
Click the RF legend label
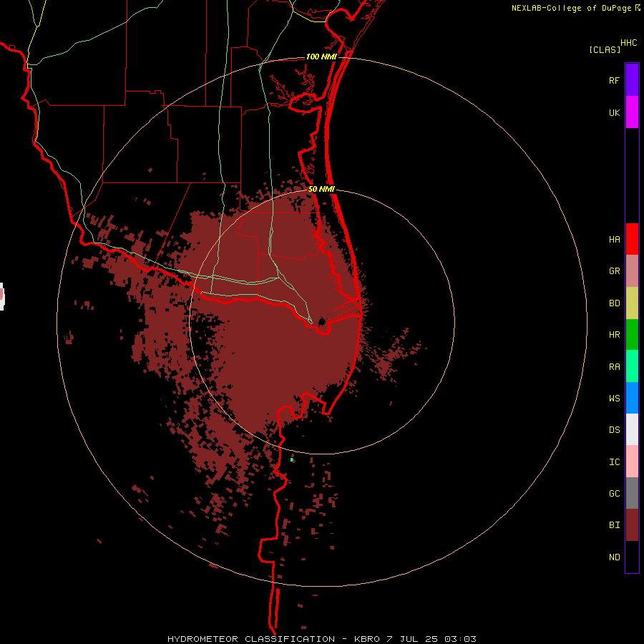615,80
